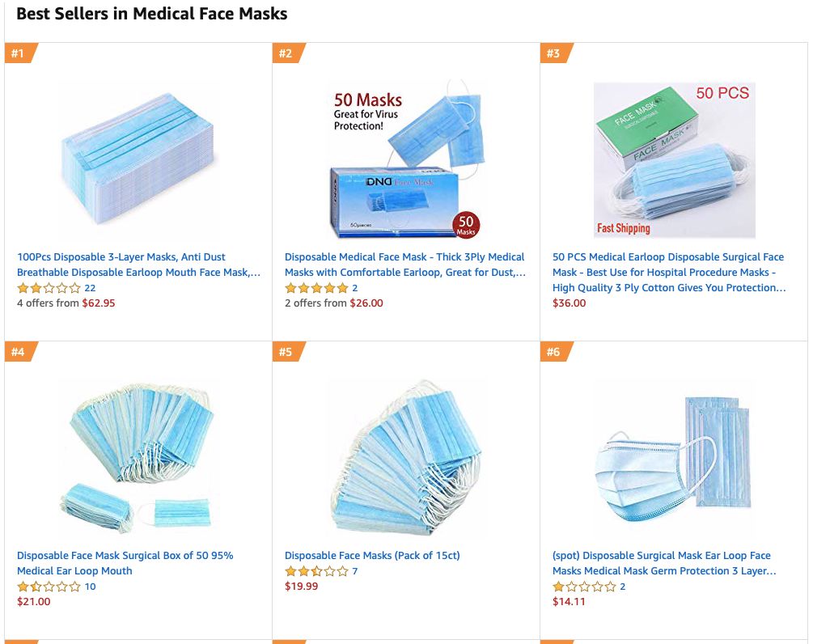Viewport: 830px width, 644px height.
Task: Open Disposable Medical Face Mask Thick 3Ply link
Action: tap(404, 265)
